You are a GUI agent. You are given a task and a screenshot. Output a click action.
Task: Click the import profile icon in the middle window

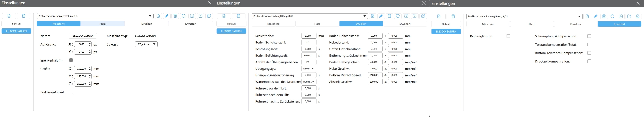[x=406, y=16]
